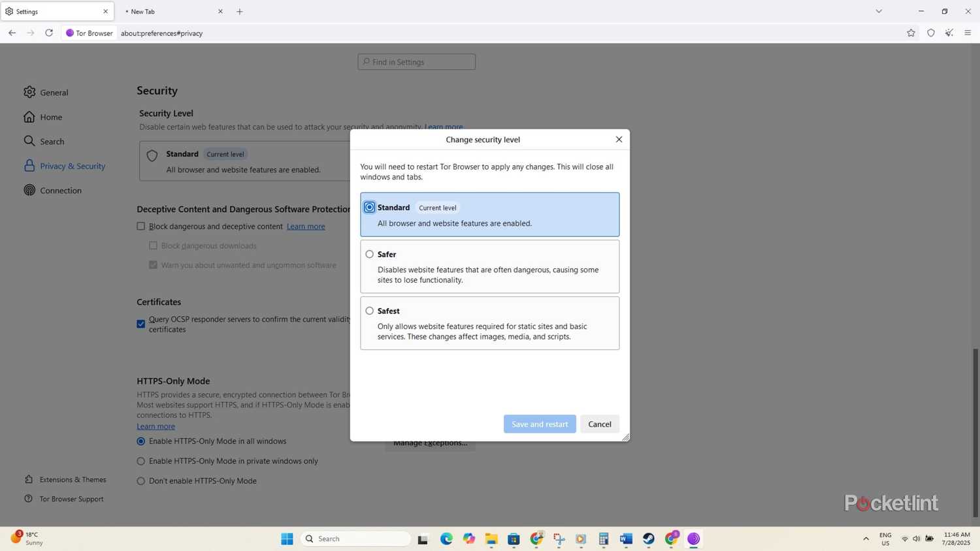Bookmark the page with the star icon
Viewport: 980px width, 551px height.
[x=911, y=33]
